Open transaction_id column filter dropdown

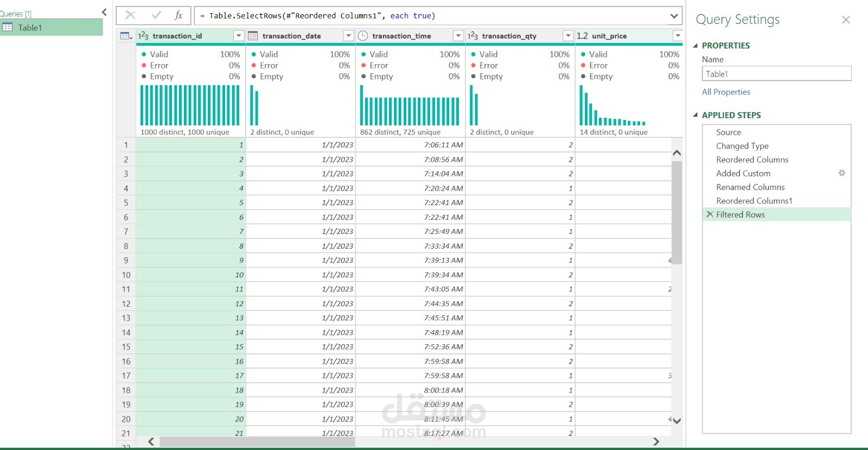pos(239,36)
